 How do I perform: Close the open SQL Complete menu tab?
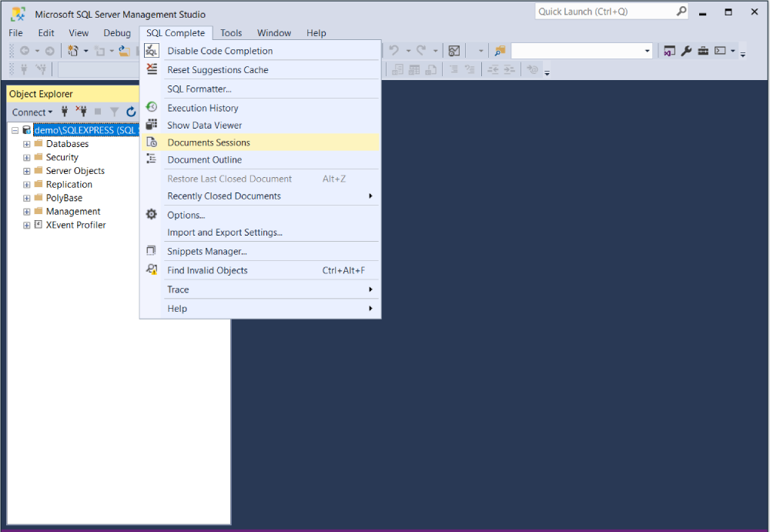pyautogui.click(x=176, y=33)
